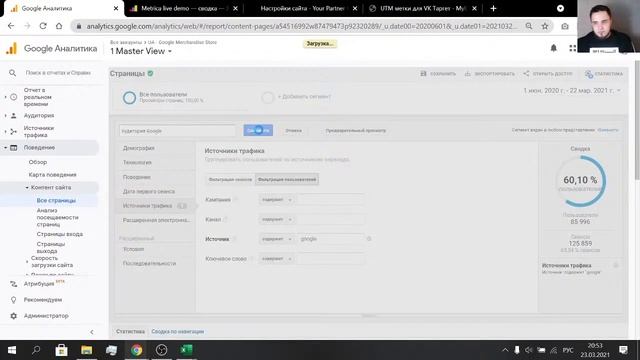This screenshot has height=360, width=640.
Task: Click the Source value field containing google
Action: click(x=331, y=239)
